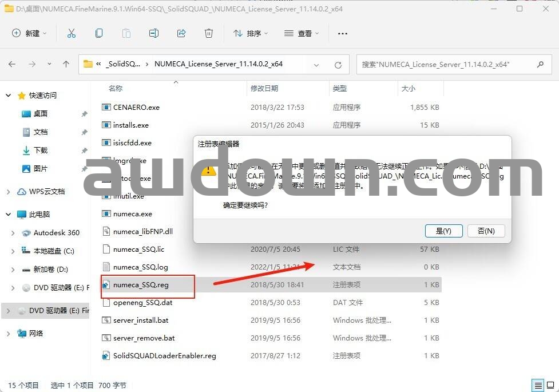Collapse the 快速访问 section
Viewport: 559px width, 392px height.
pos(9,96)
